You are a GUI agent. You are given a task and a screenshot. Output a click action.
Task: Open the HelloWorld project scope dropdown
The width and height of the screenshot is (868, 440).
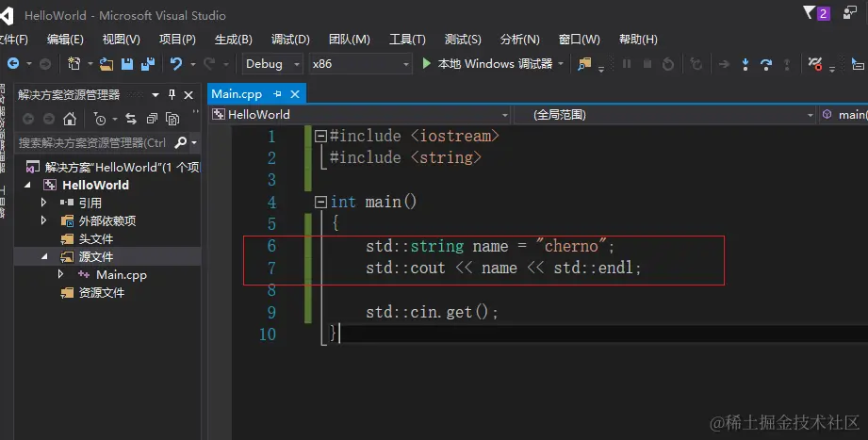coord(505,115)
